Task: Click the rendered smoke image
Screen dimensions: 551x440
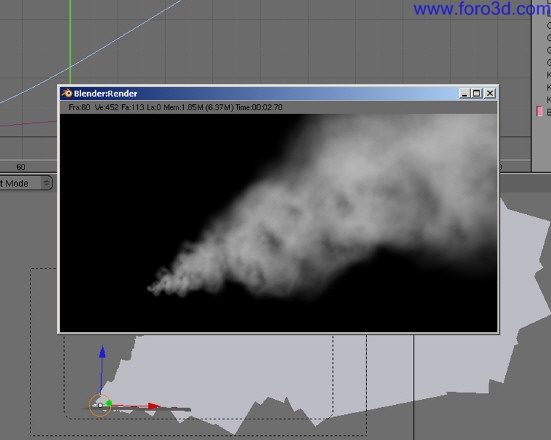Action: 279,223
